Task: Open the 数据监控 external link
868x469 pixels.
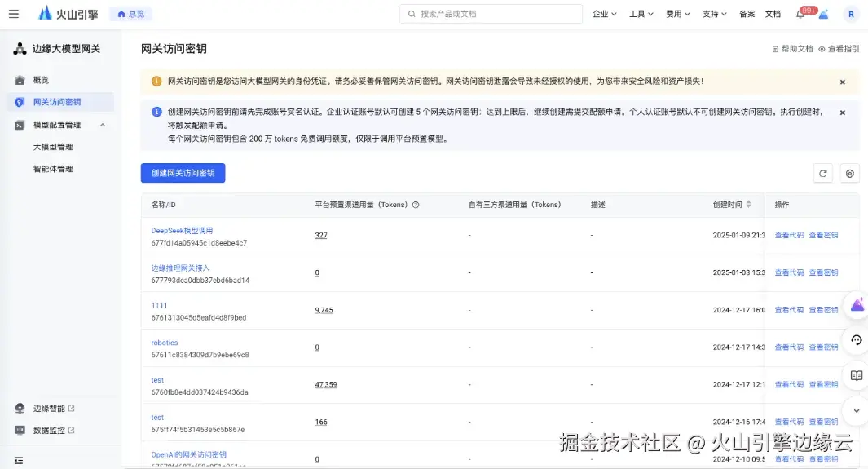Action: point(53,430)
